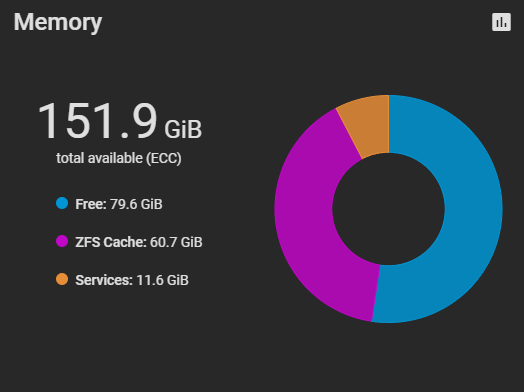This screenshot has width=524, height=392.
Task: Click the GiB unit beside 151.9
Action: point(183,129)
